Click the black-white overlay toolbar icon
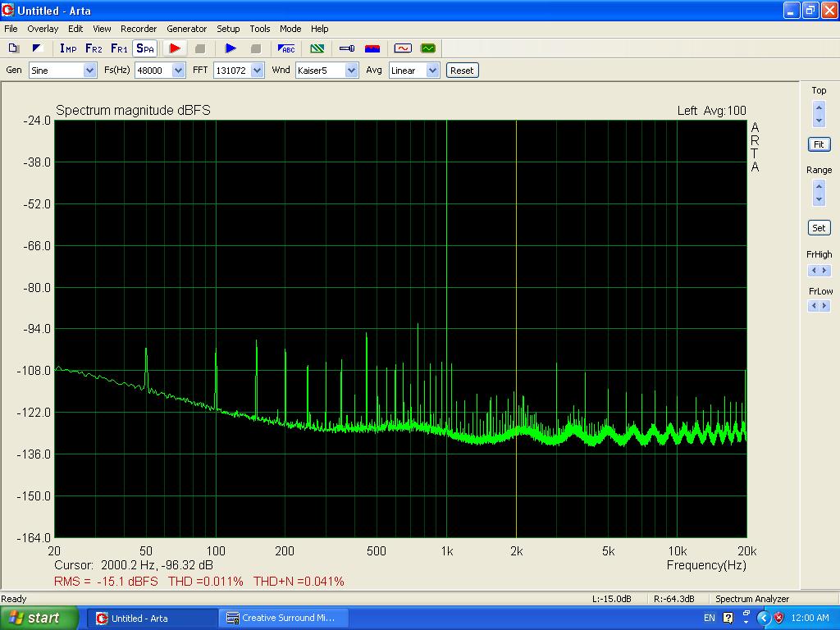This screenshot has height=630, width=840. pos(38,48)
